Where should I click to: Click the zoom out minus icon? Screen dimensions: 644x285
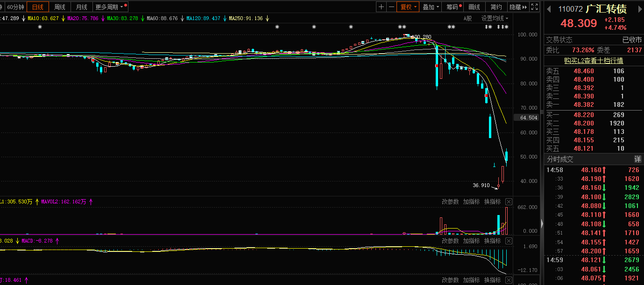coord(391,7)
